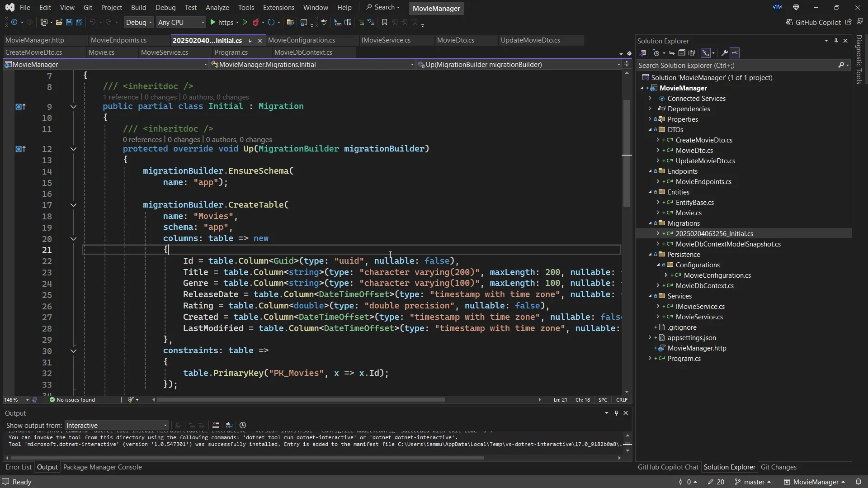Click the Sync with Active Document arrows icon
The height and width of the screenshot is (488, 868).
tap(672, 53)
